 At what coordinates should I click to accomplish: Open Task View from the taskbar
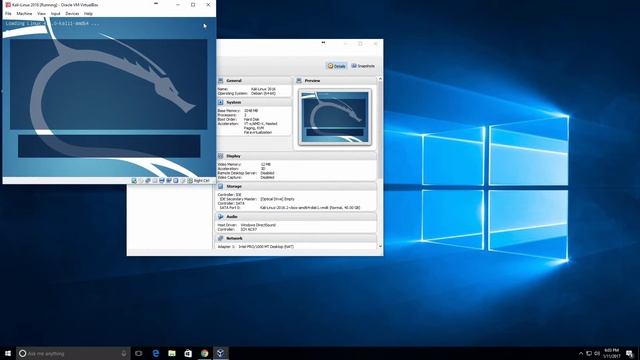point(139,353)
